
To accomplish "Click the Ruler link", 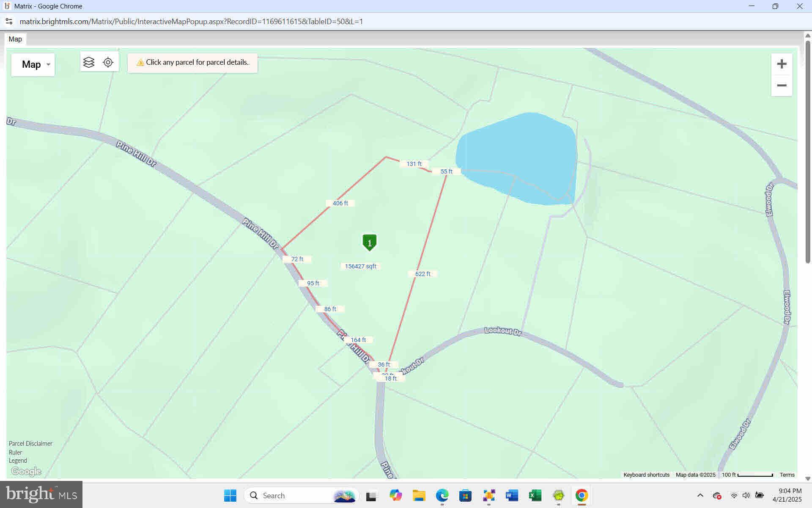I will (15, 452).
